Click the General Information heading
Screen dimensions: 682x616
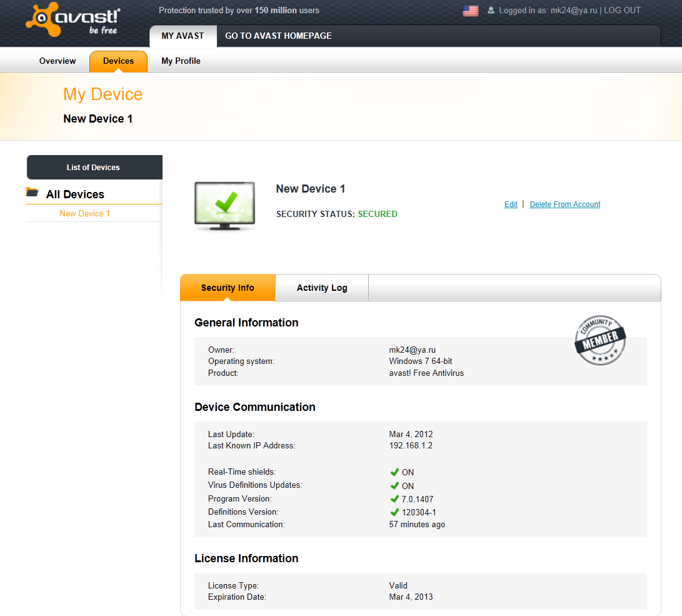coord(247,323)
